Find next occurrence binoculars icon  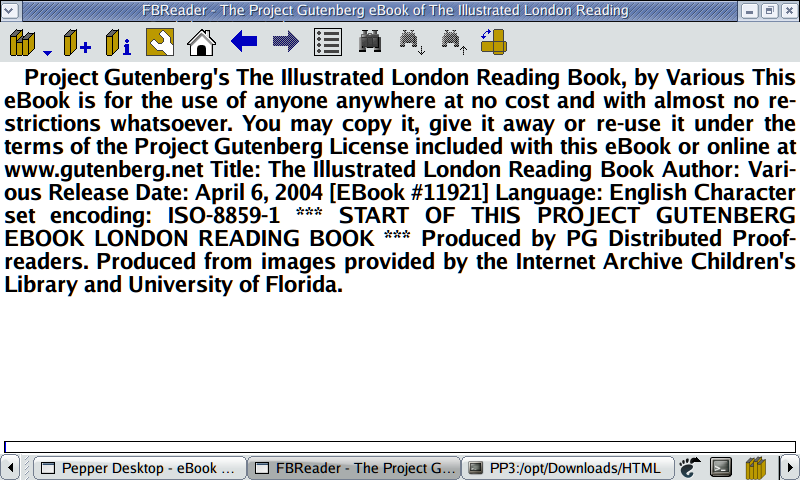coord(412,42)
